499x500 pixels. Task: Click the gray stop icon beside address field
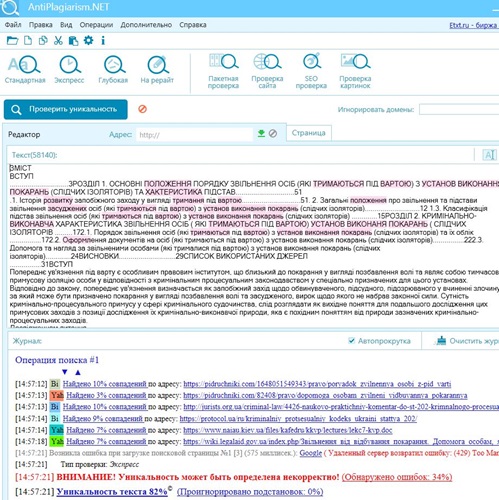(273, 134)
